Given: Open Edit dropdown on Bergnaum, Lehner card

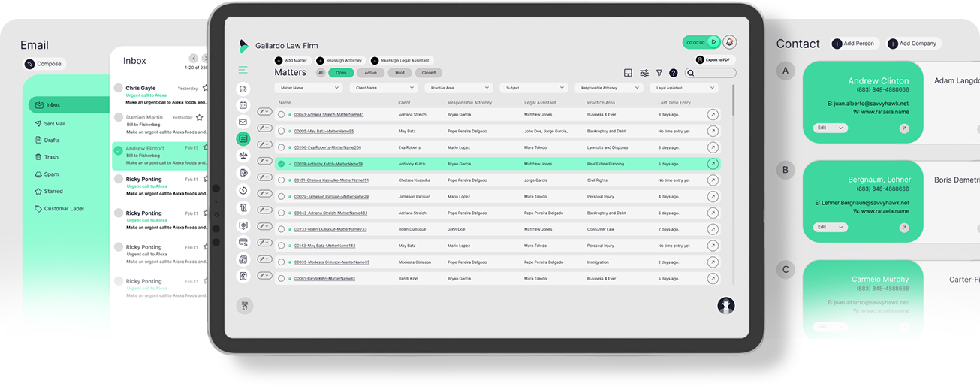Looking at the screenshot, I should click(831, 227).
